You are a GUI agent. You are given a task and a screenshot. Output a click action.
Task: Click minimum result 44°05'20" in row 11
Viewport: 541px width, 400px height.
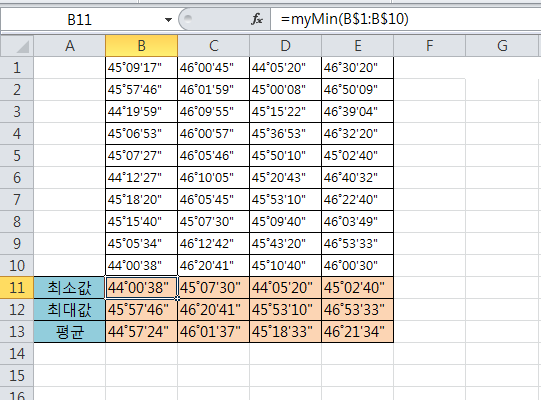285,287
